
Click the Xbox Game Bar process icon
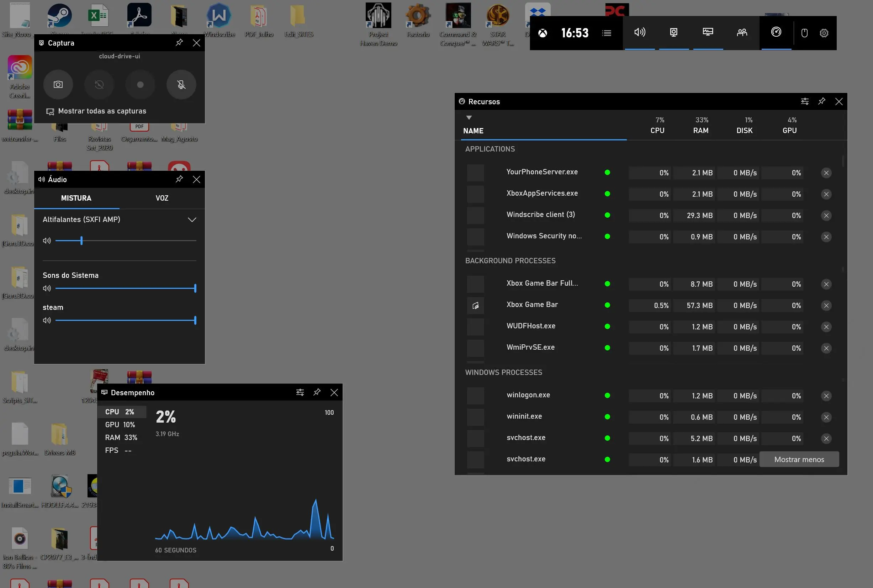[476, 306]
